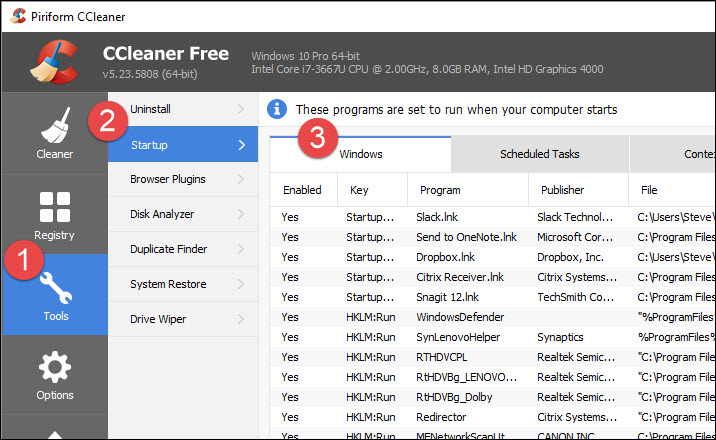
Task: Click chevron next to Browser Plugins
Action: click(x=241, y=179)
